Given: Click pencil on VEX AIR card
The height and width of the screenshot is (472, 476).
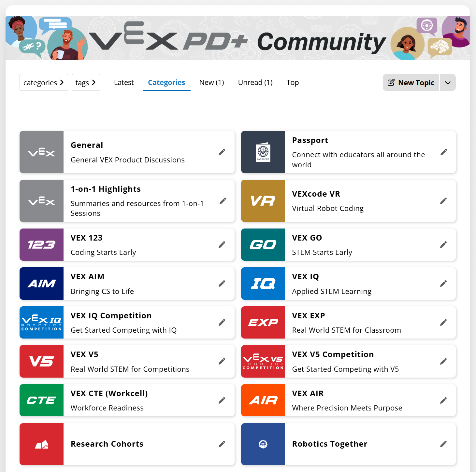Looking at the screenshot, I should pos(443,400).
